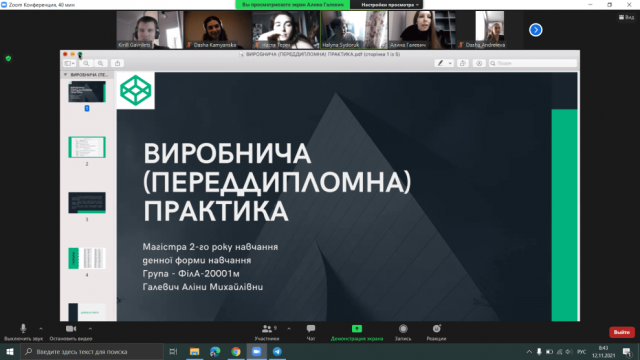Viewport: 640px width, 360px height.
Task: Click the green screen-viewing notification banner
Action: pyautogui.click(x=293, y=5)
